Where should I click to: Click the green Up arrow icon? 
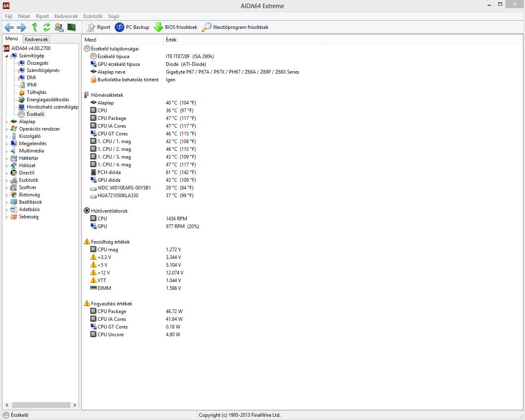coord(35,27)
